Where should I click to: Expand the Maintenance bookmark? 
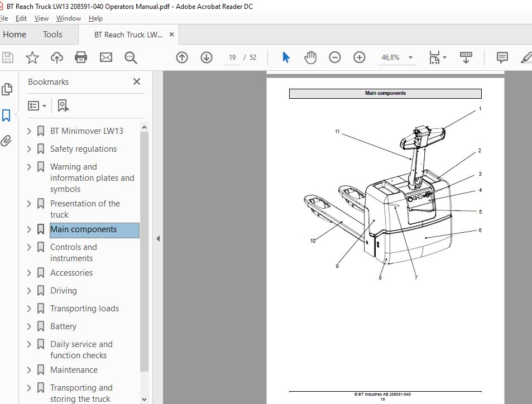29,370
